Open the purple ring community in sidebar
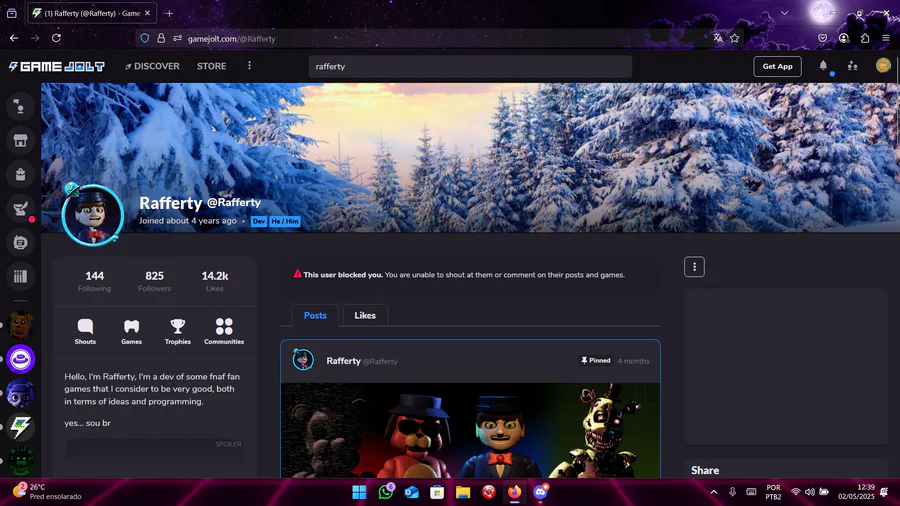The width and height of the screenshot is (900, 506). (x=21, y=359)
